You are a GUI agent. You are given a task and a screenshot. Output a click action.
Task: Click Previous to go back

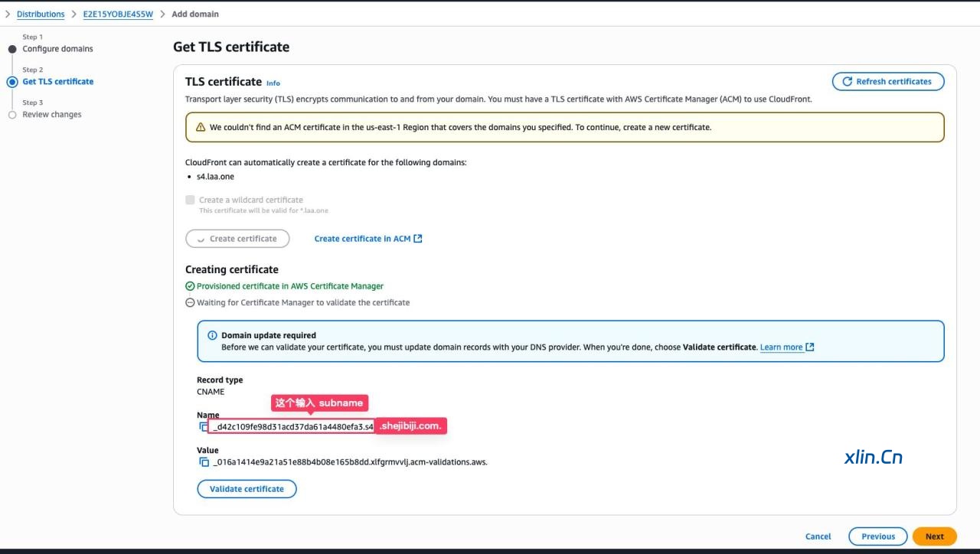pos(877,536)
